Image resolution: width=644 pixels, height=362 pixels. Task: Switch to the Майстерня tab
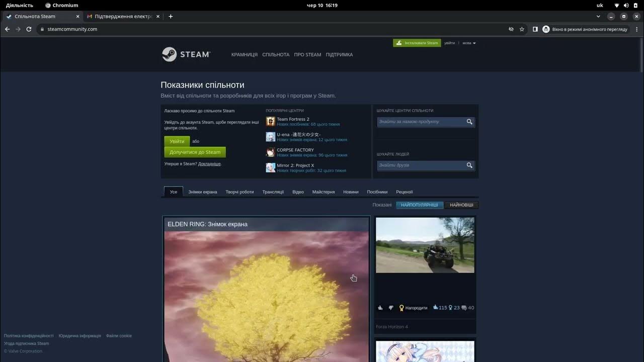point(324,192)
